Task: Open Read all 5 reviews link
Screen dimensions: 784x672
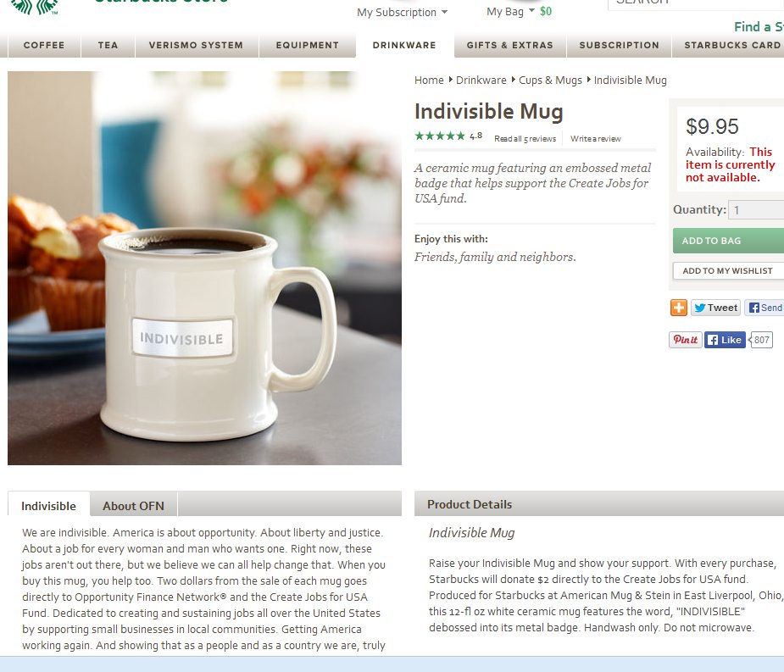Action: (525, 138)
